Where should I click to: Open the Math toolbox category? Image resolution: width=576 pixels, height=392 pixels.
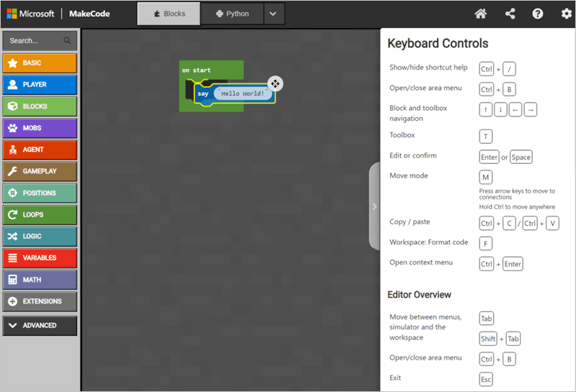pos(40,280)
